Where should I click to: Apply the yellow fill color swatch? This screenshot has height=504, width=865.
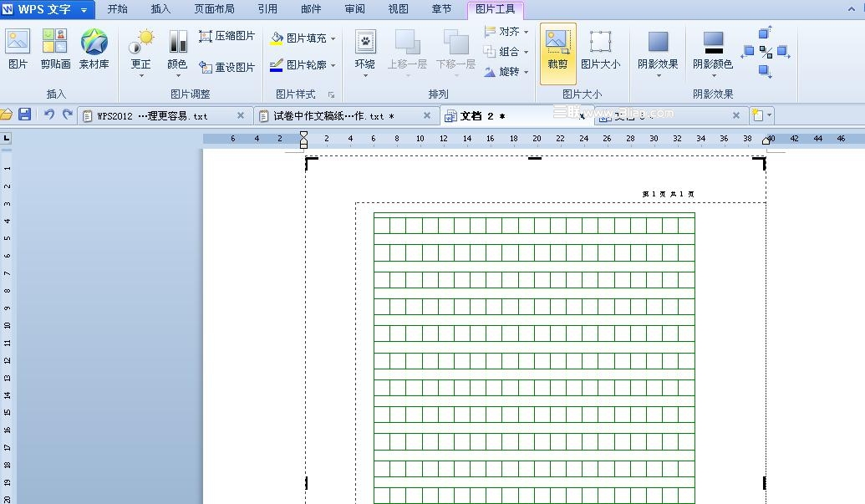pos(277,43)
